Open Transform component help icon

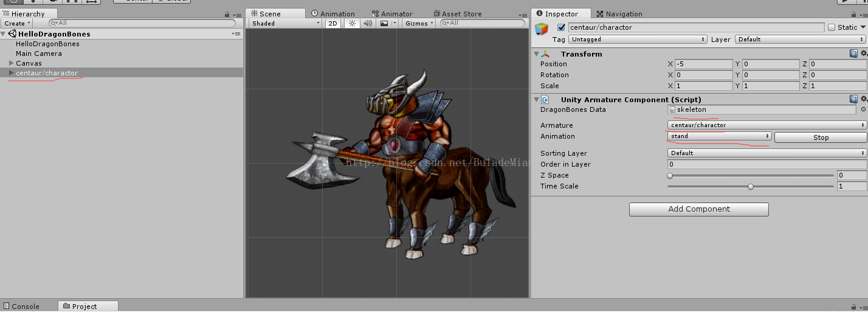[x=853, y=54]
